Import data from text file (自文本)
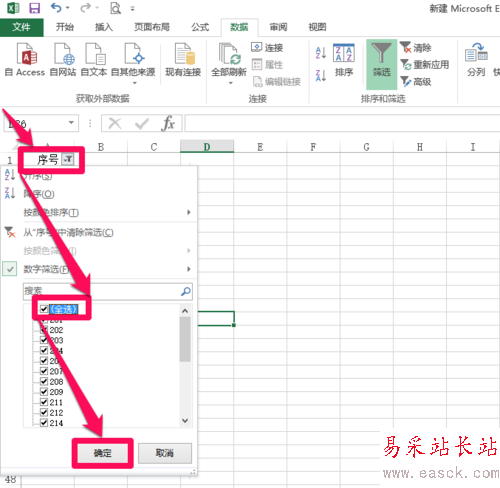500x488 pixels. (x=94, y=60)
